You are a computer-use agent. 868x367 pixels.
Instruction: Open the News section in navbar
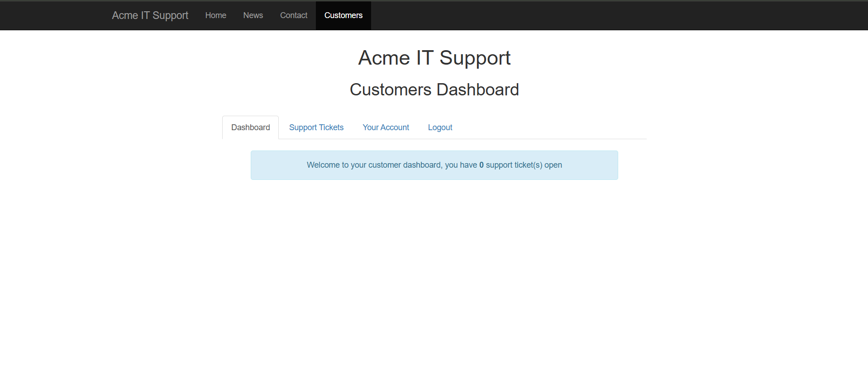[253, 15]
